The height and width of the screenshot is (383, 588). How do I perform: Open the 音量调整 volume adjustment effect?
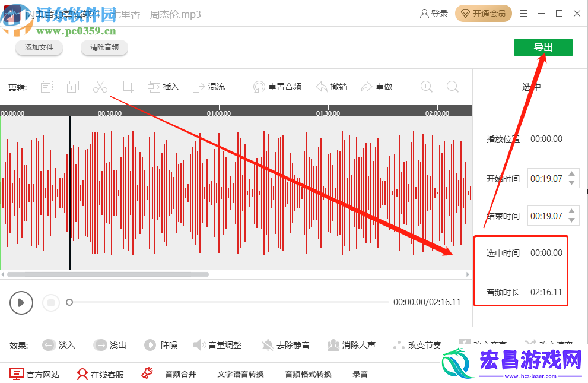coord(218,345)
